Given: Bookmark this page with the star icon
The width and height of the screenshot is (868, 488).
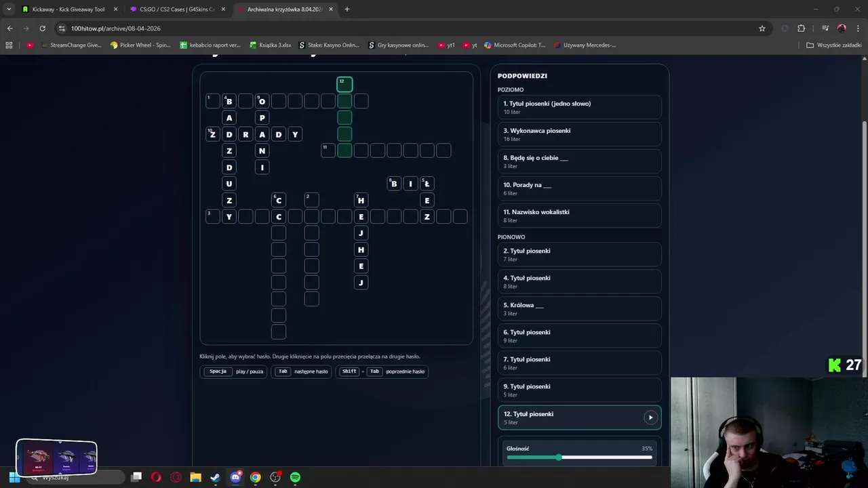Looking at the screenshot, I should click(762, 28).
